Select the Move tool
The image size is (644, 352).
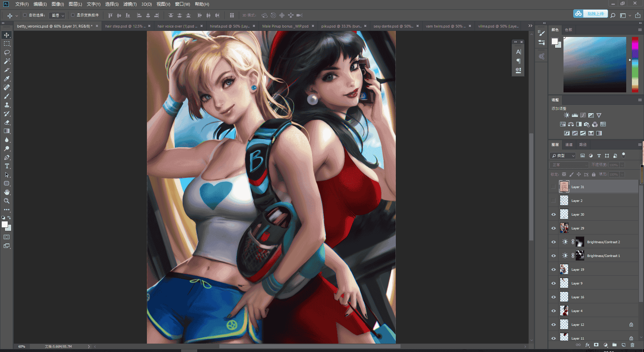coord(7,35)
